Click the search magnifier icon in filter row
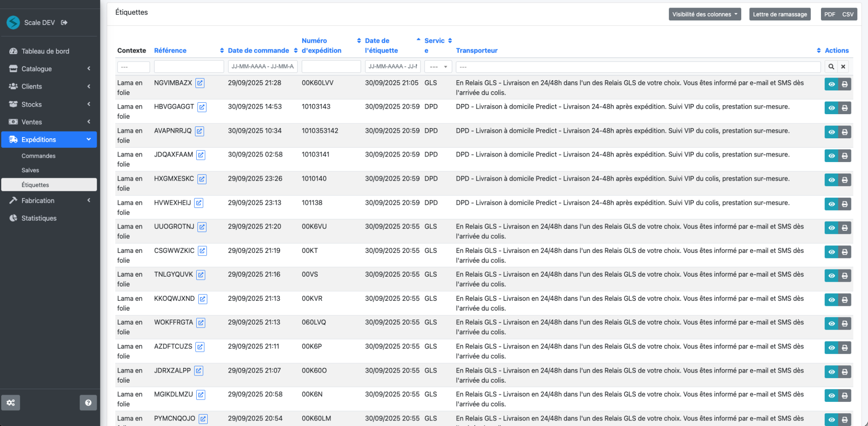This screenshot has width=868, height=426. click(831, 67)
